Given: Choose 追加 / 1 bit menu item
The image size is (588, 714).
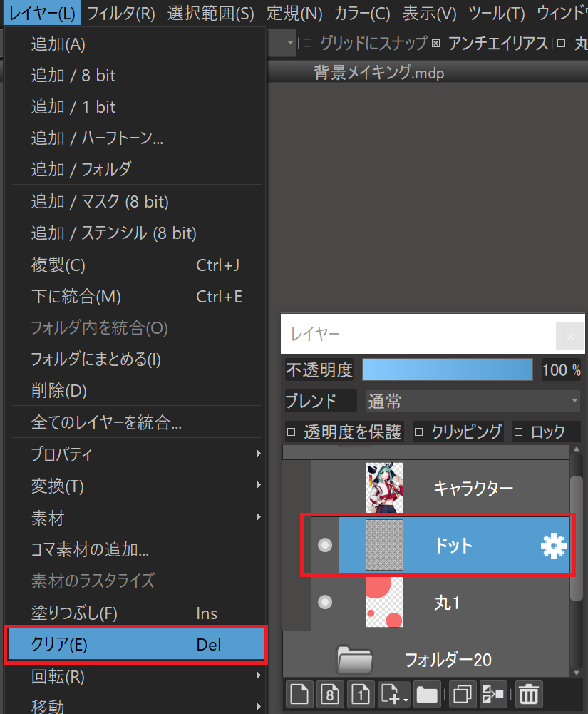Looking at the screenshot, I should point(136,107).
